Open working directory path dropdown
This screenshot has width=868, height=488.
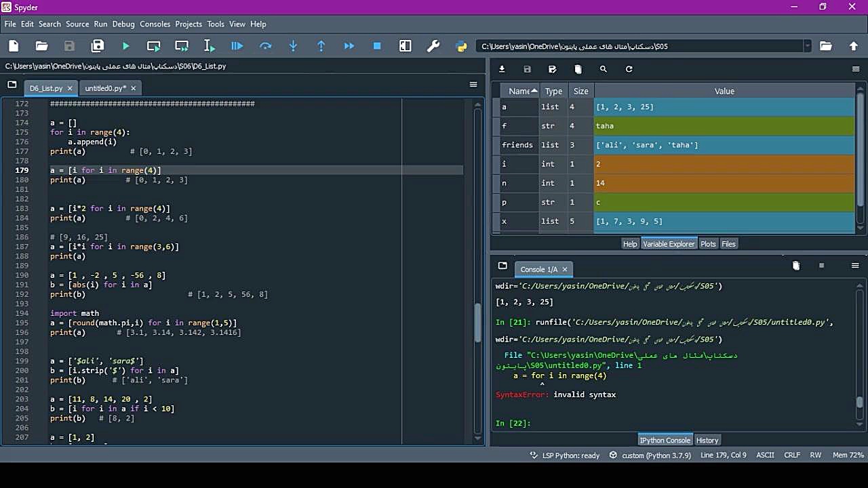(x=807, y=46)
